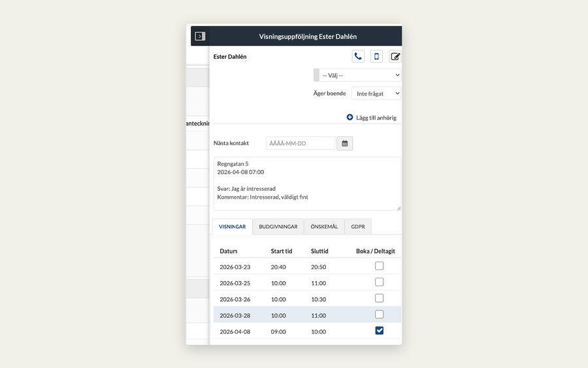Check booking box for 2026-03-23
Screen dimensions: 588x368
[x=379, y=266]
